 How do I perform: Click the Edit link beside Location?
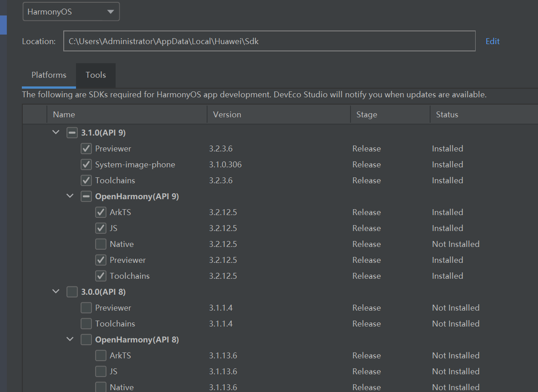point(492,41)
